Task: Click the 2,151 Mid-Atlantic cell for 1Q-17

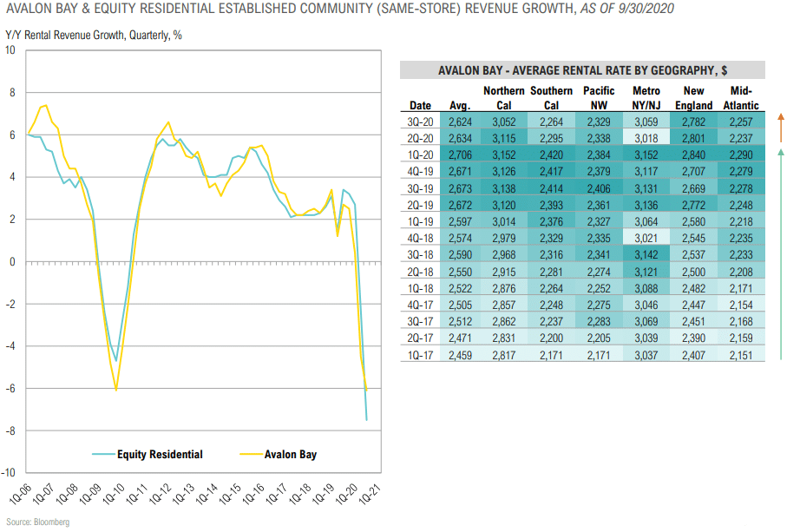Action: (x=741, y=355)
